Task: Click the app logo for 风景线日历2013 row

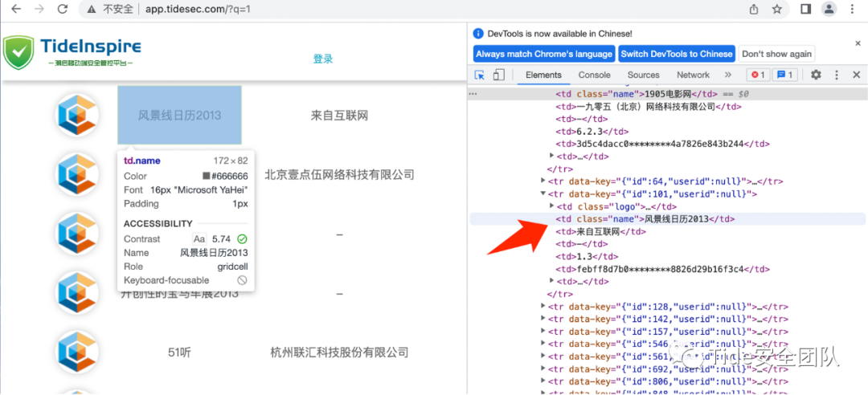Action: pyautogui.click(x=77, y=115)
